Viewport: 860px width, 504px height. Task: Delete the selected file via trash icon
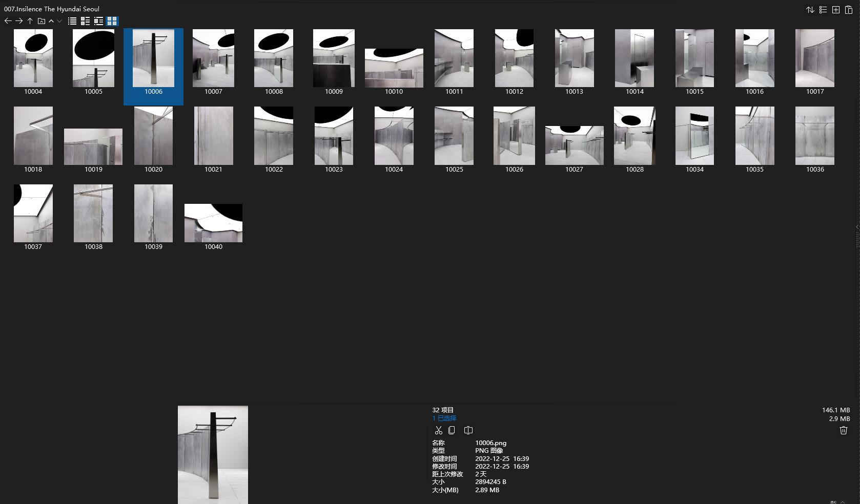843,430
